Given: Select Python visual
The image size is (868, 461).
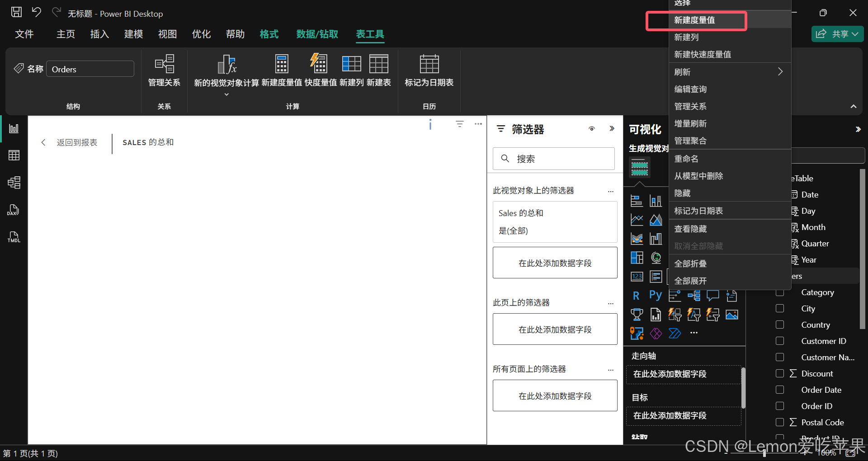Looking at the screenshot, I should tap(656, 296).
